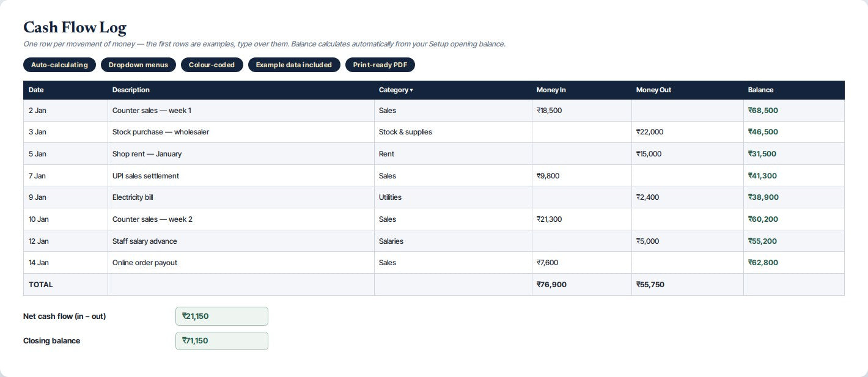
Task: Click the Money In column header
Action: 581,90
